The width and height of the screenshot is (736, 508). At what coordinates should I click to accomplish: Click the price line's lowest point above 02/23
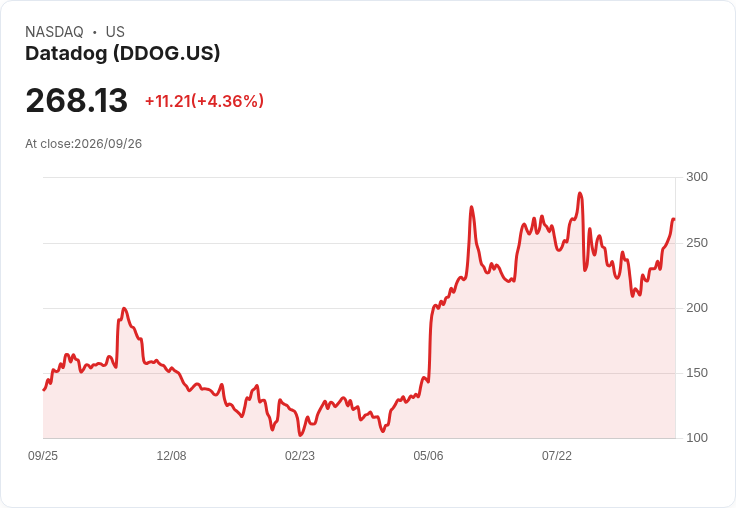[x=300, y=435]
